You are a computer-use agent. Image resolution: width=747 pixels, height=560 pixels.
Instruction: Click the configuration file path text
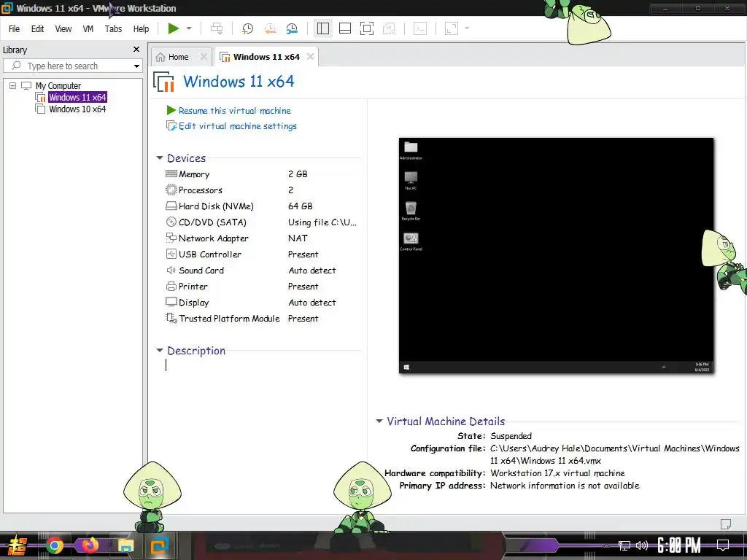click(614, 454)
